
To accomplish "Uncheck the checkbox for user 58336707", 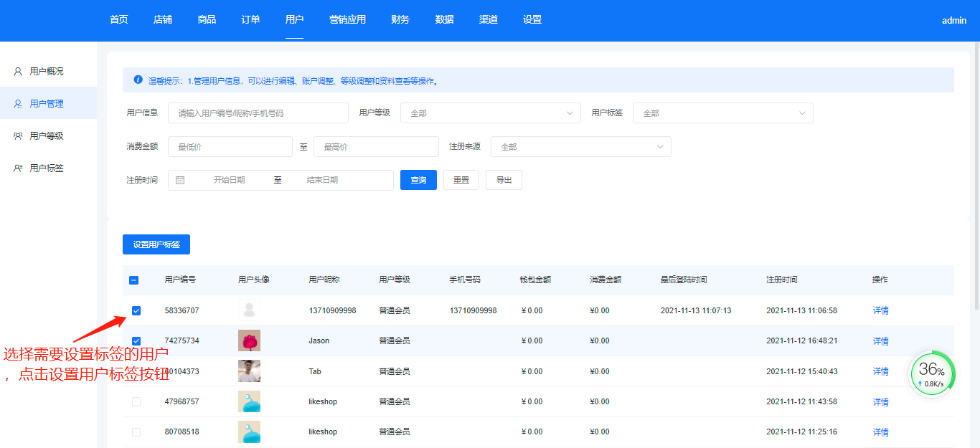I will (x=136, y=310).
